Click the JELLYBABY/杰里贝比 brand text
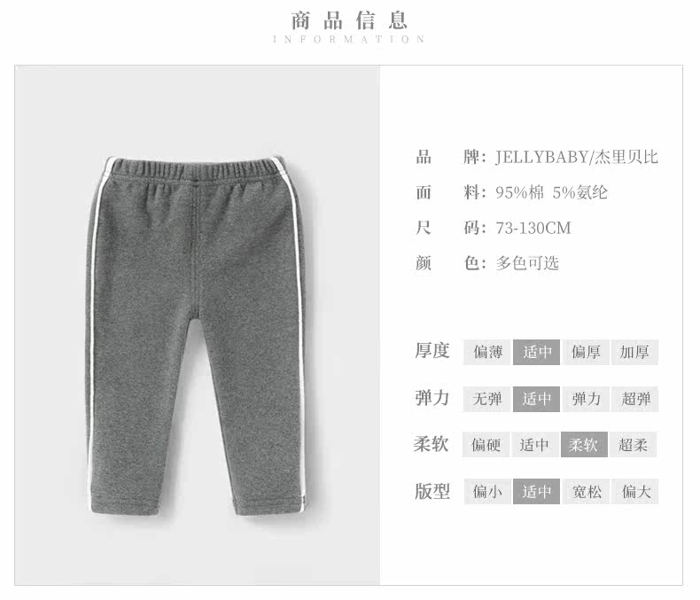The width and height of the screenshot is (700, 600). tap(576, 157)
